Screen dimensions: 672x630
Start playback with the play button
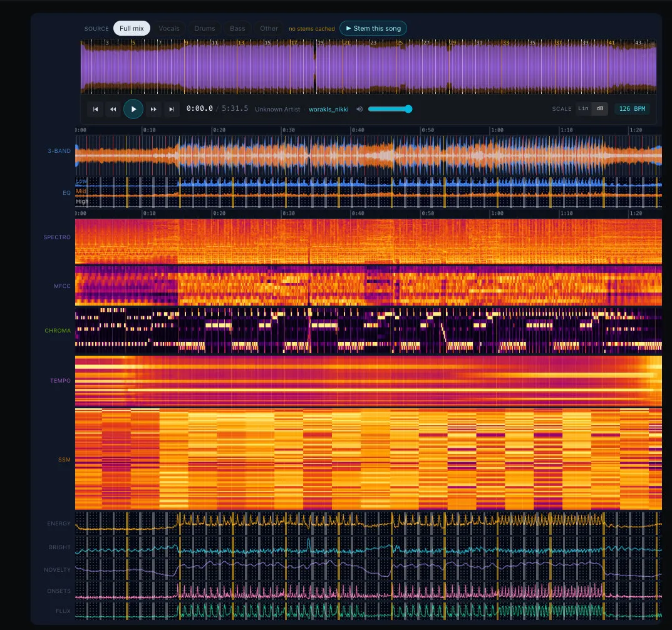(133, 110)
